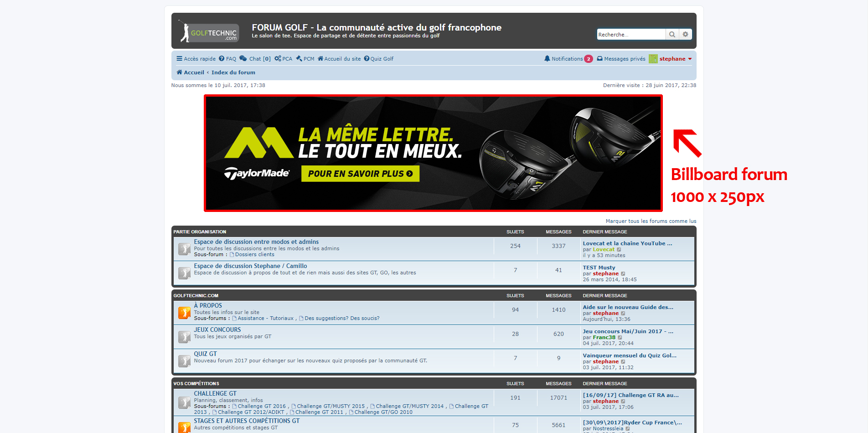The image size is (868, 433).
Task: Click the private messages inbox icon
Action: pyautogui.click(x=599, y=59)
